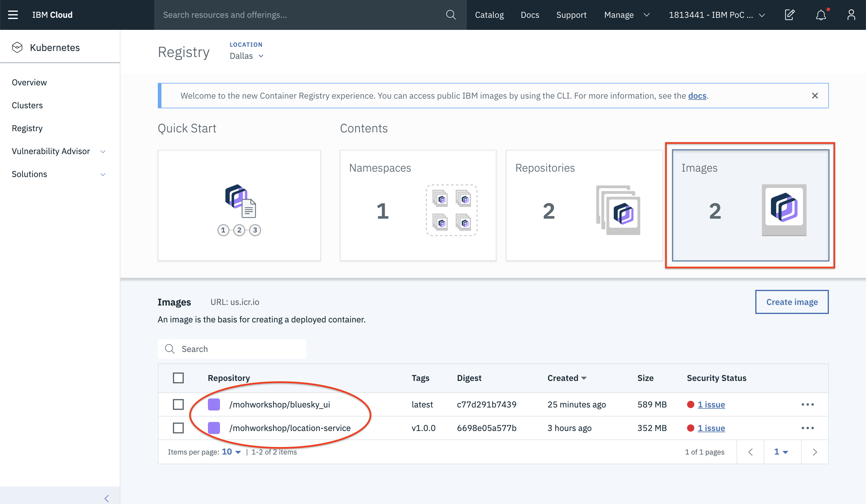Expand Vulnerability Advisor in sidebar
Viewport: 866px width, 504px height.
point(103,151)
